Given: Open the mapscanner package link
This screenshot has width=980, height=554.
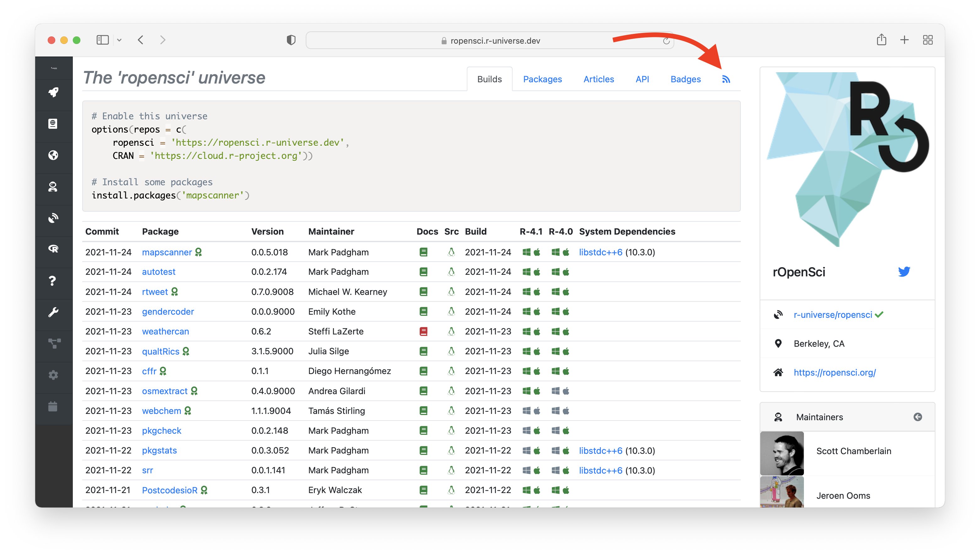Looking at the screenshot, I should [167, 252].
